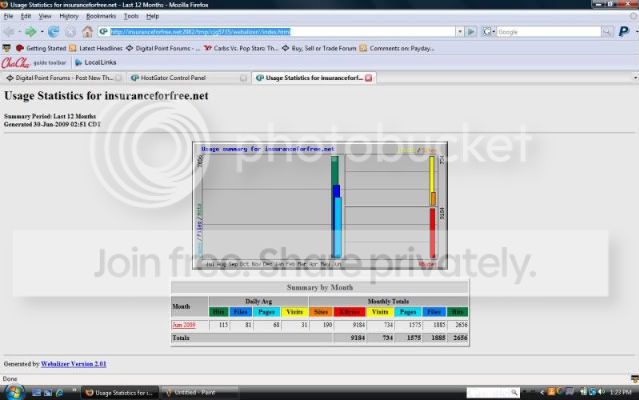Click the Show Desktop quick launch icon

[36, 393]
